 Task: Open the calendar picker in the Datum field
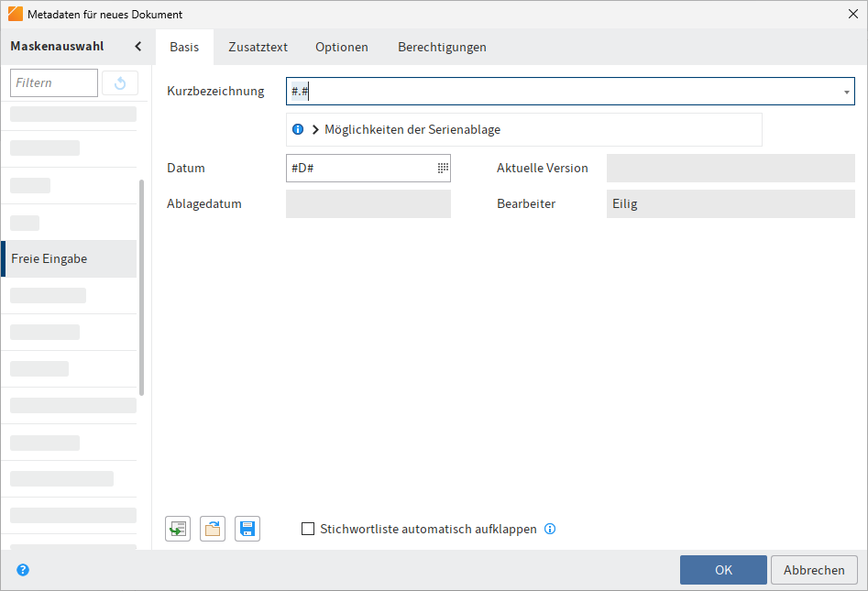tap(441, 168)
